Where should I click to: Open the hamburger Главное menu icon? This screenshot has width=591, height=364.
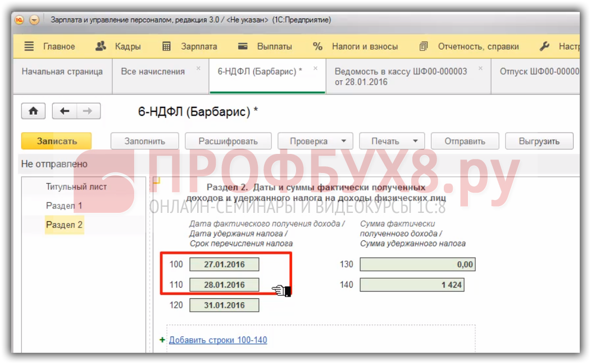click(29, 47)
